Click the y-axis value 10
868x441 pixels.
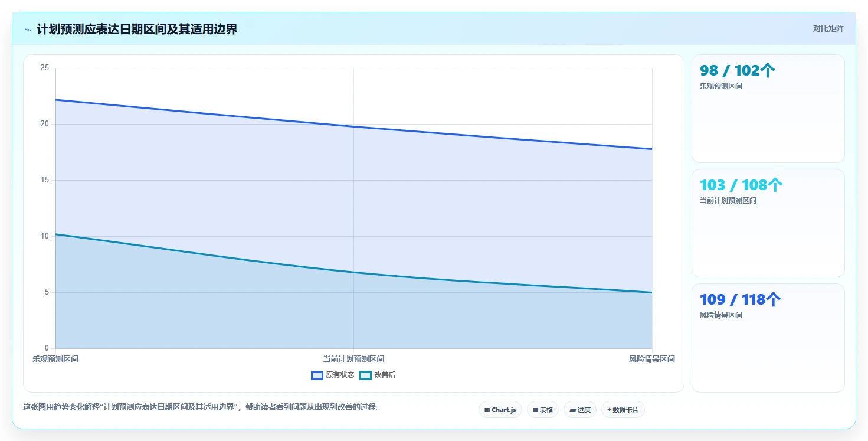pyautogui.click(x=44, y=236)
